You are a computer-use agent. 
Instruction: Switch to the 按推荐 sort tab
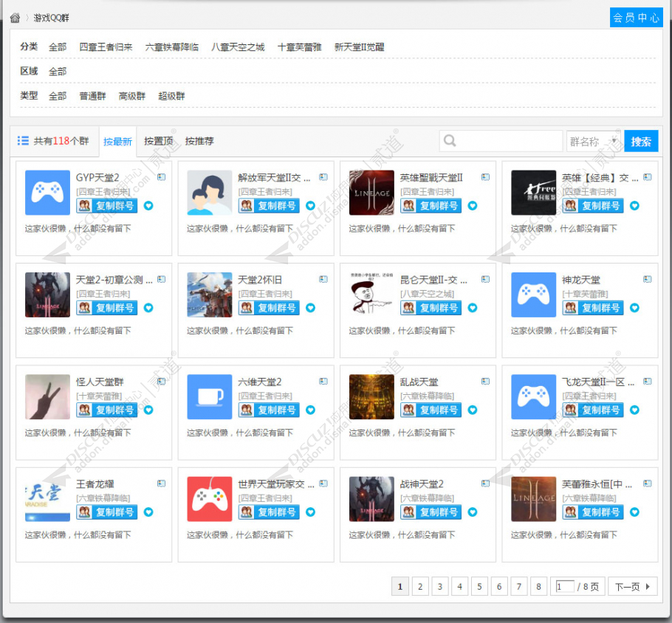[199, 141]
